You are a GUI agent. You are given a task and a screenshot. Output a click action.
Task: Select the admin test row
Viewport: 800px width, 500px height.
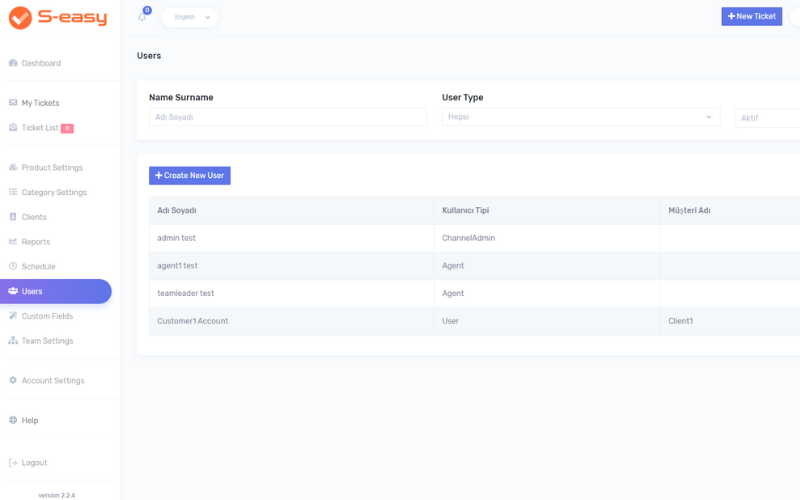point(474,238)
